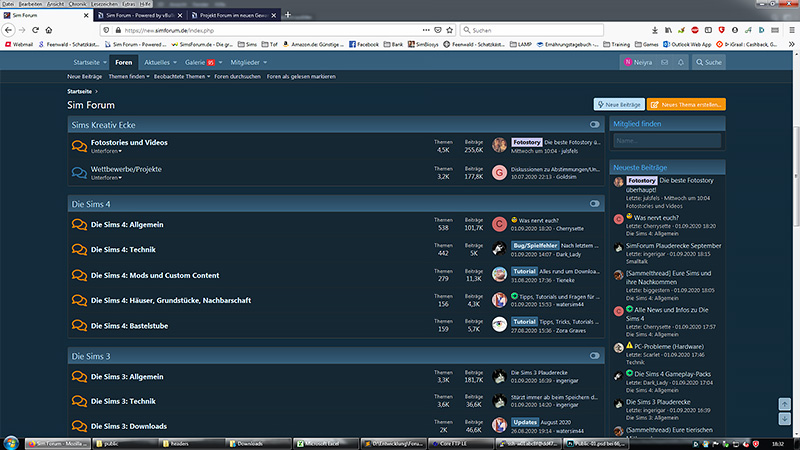Go back with the browser back arrow

[x=8, y=30]
